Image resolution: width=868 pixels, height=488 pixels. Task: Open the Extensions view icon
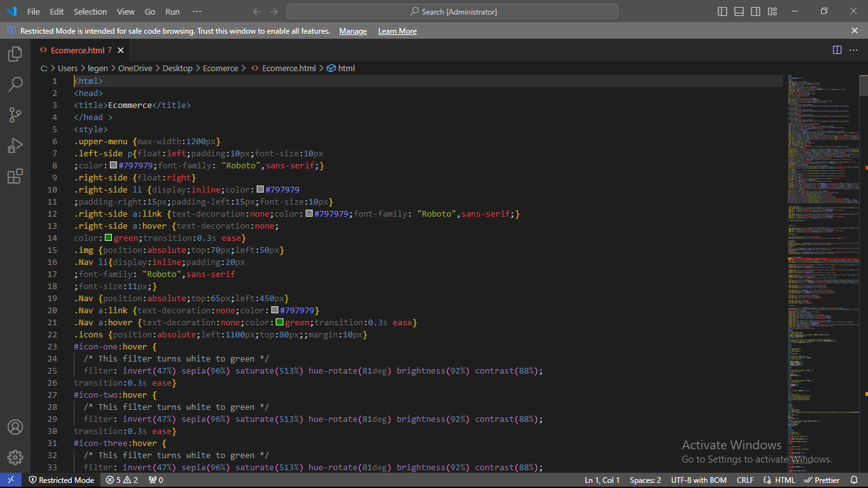[x=15, y=176]
